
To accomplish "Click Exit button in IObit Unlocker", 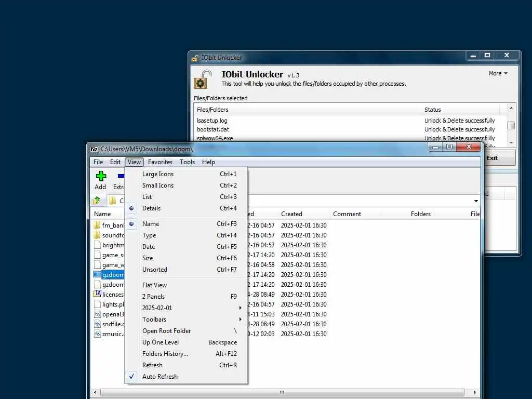I will pyautogui.click(x=499, y=158).
